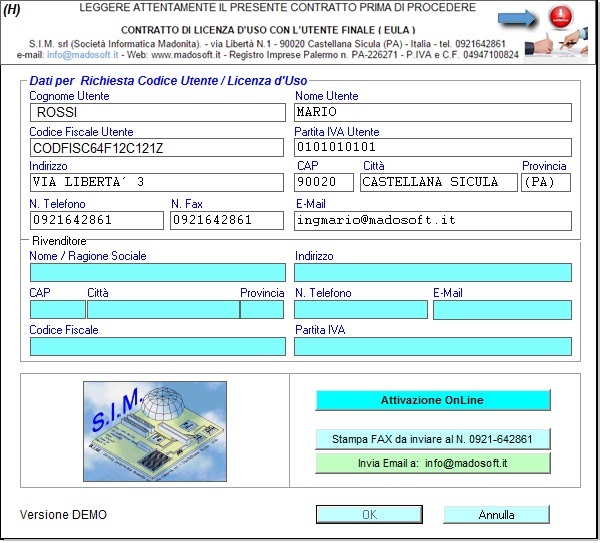Click the N. Fax field
The height and width of the screenshot is (543, 602).
(x=227, y=220)
